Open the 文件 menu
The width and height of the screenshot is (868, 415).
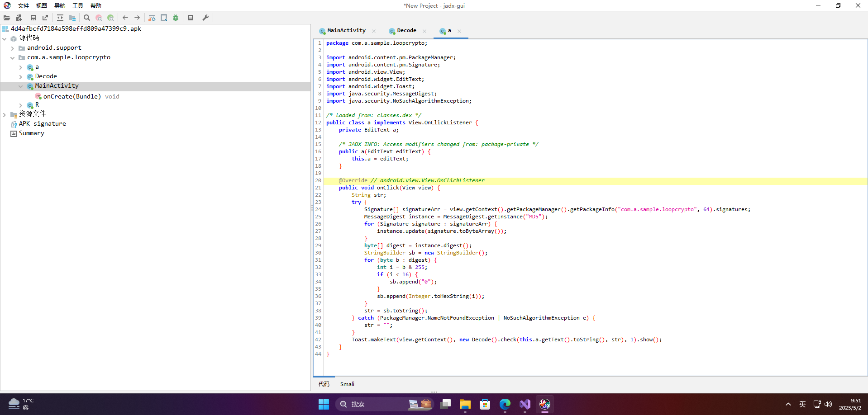pyautogui.click(x=24, y=5)
